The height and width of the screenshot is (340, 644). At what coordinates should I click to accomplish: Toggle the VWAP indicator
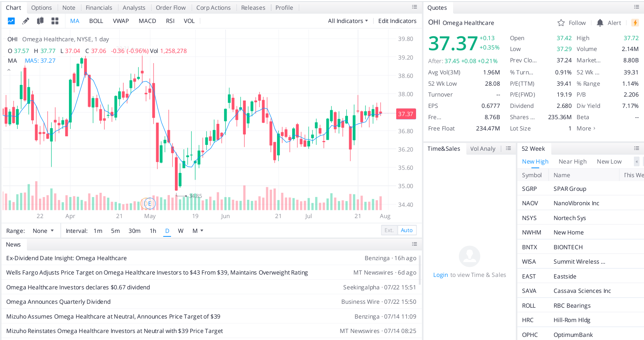point(121,21)
